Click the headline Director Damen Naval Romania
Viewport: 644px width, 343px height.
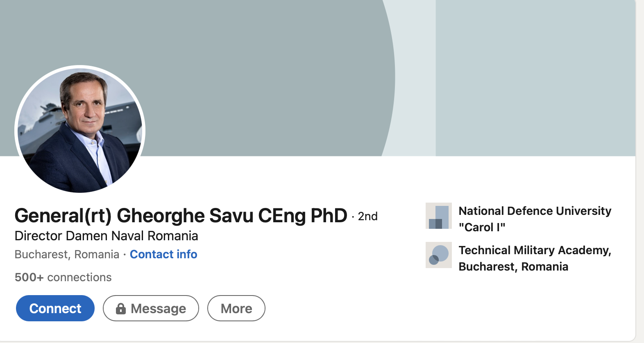tap(106, 236)
